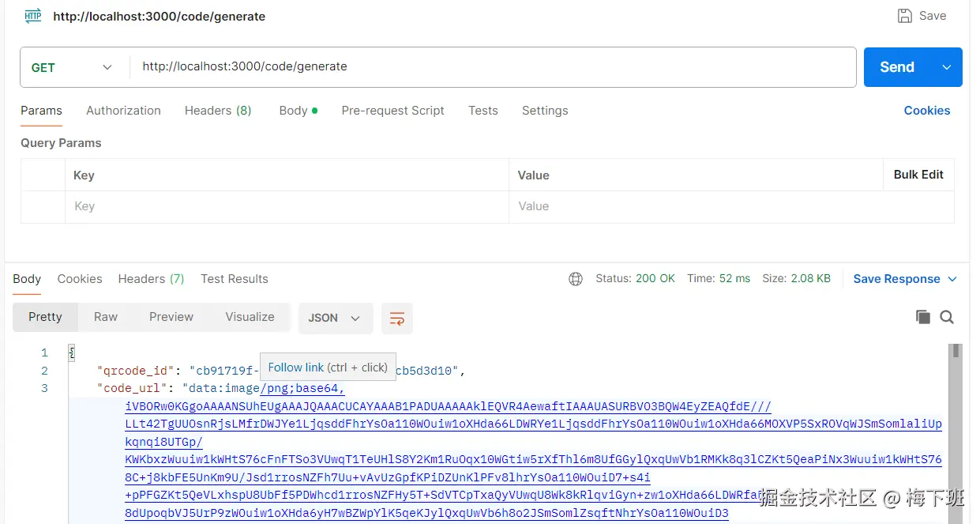
Task: Open the Test Results tab
Action: click(235, 279)
